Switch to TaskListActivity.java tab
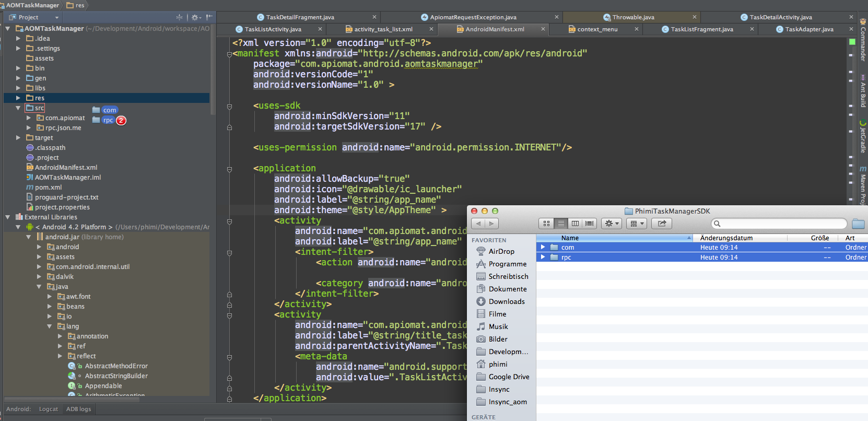Image resolution: width=868 pixels, height=421 pixels. 268,29
